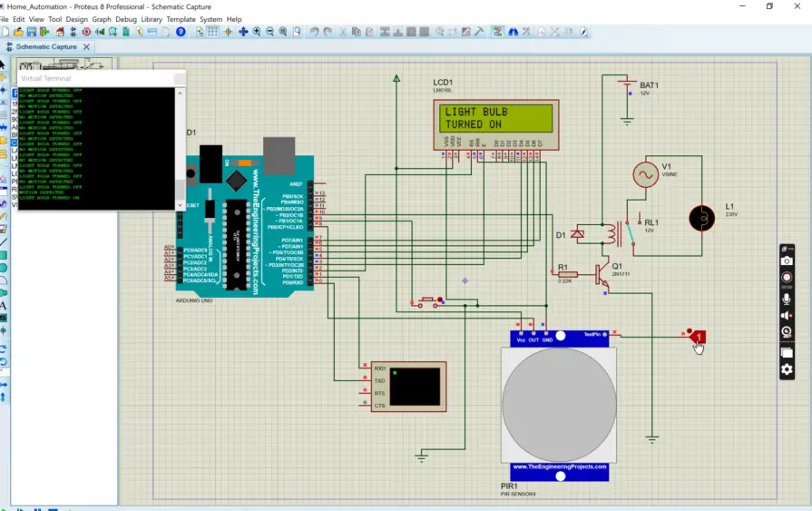Click the Copy to clipboard icon

[x=356, y=32]
